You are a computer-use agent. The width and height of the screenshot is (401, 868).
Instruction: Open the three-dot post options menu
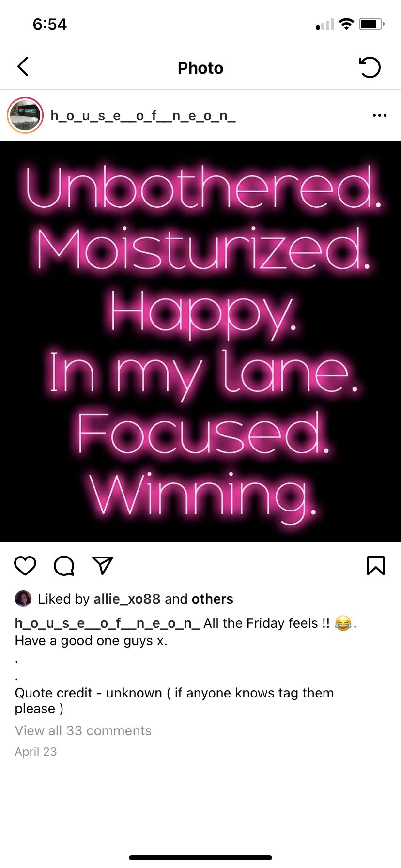tap(380, 115)
